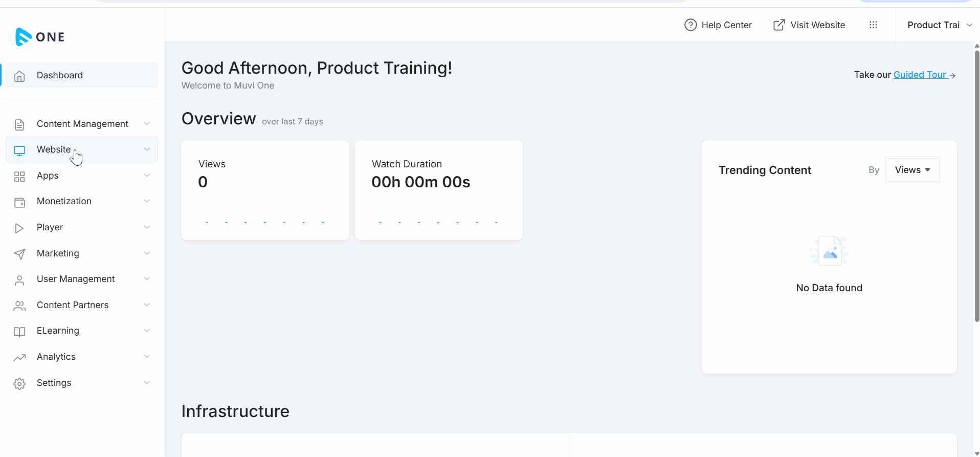
Task: Click the page vertical scrollbar
Action: tap(976, 184)
